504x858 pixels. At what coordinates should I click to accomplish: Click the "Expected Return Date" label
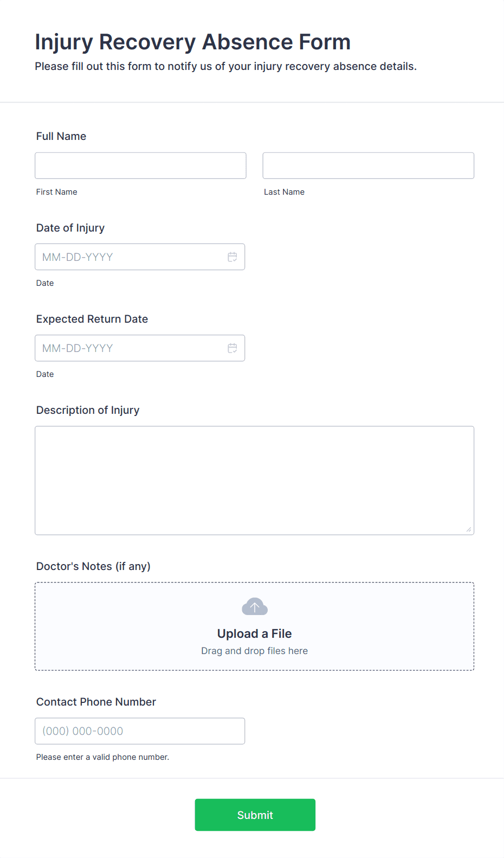(92, 319)
